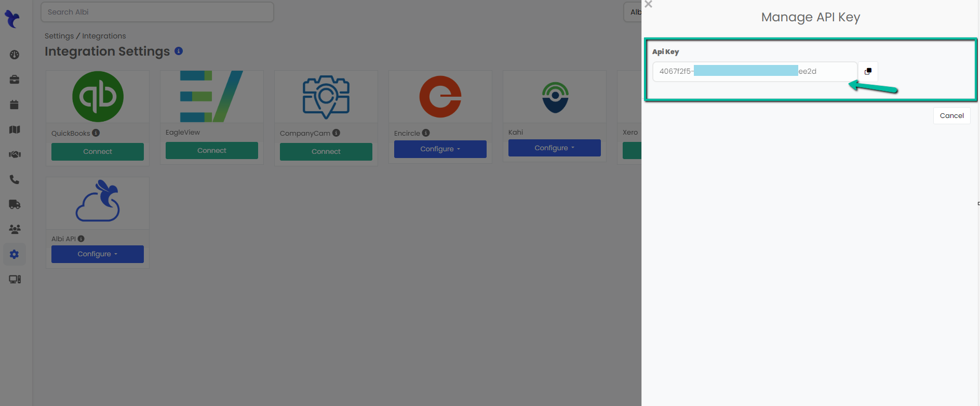
Task: Click the Albi bird logo
Action: point(12,19)
